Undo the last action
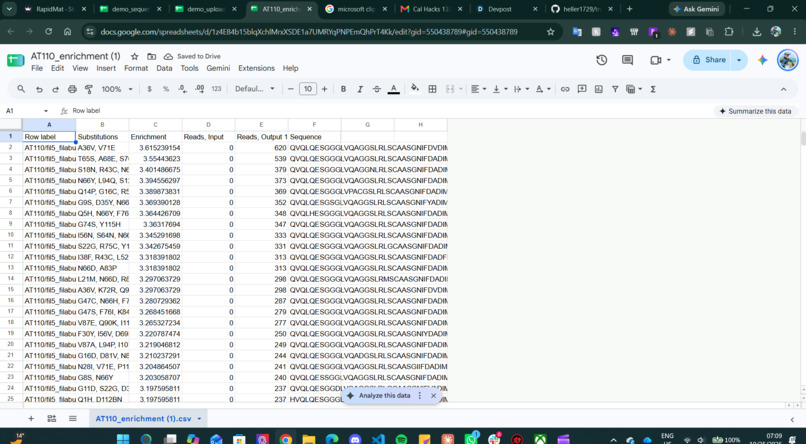This screenshot has height=444, width=806. (39, 89)
